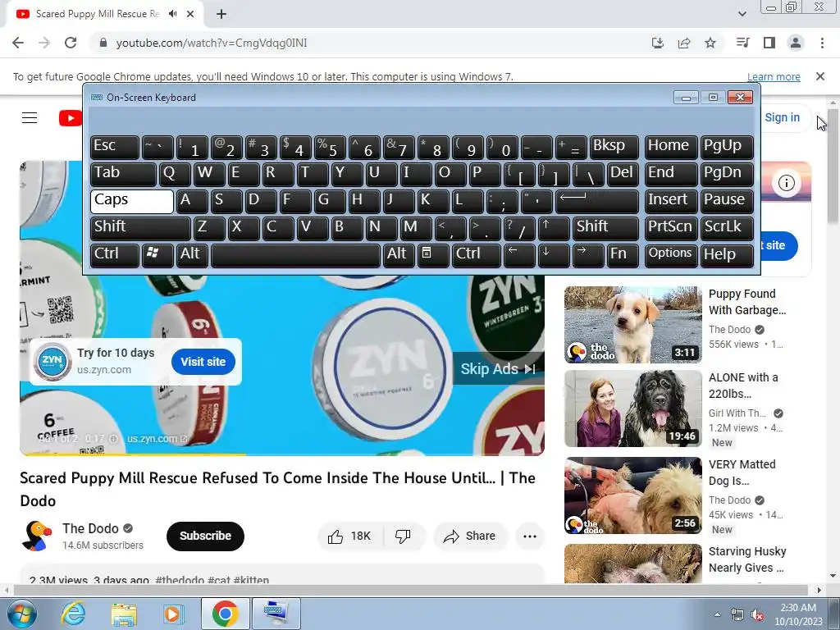
Task: Click the install/download icon in address bar
Action: click(x=658, y=43)
